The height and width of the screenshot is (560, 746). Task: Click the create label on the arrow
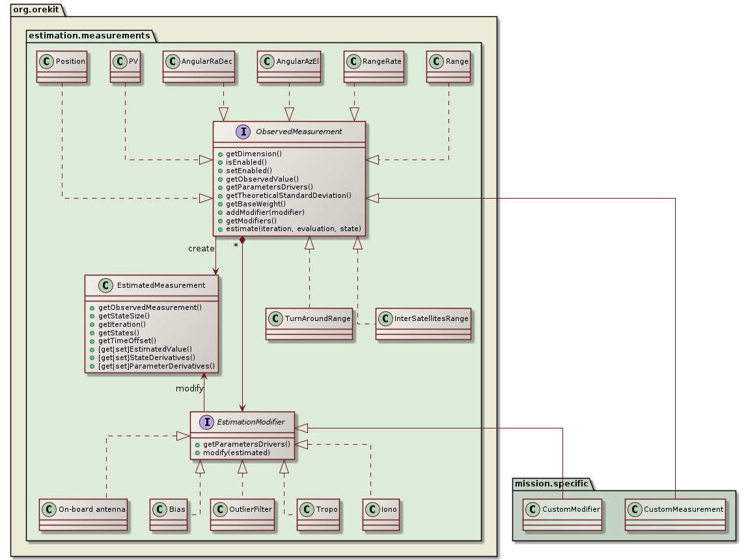click(200, 248)
